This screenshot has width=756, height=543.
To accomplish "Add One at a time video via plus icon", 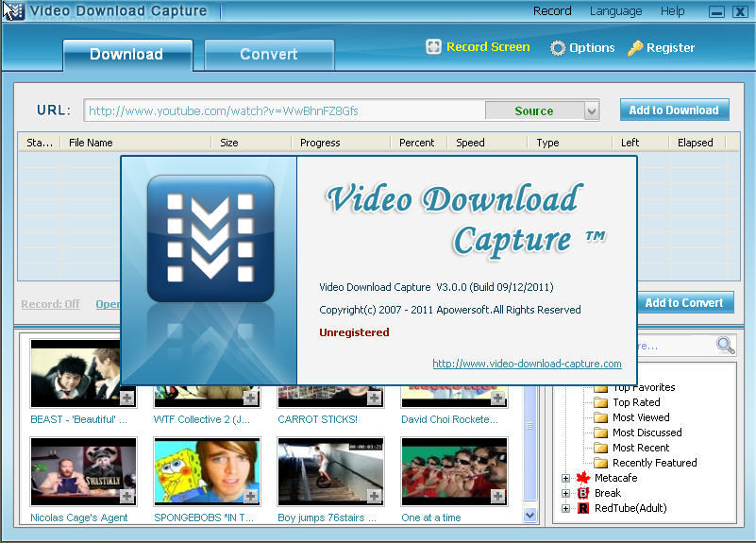I will tap(498, 496).
